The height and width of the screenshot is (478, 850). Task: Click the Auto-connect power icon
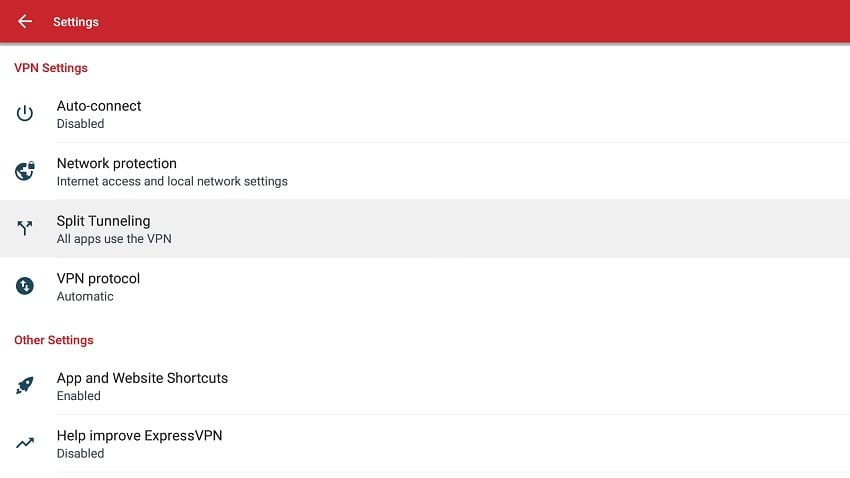tap(25, 114)
